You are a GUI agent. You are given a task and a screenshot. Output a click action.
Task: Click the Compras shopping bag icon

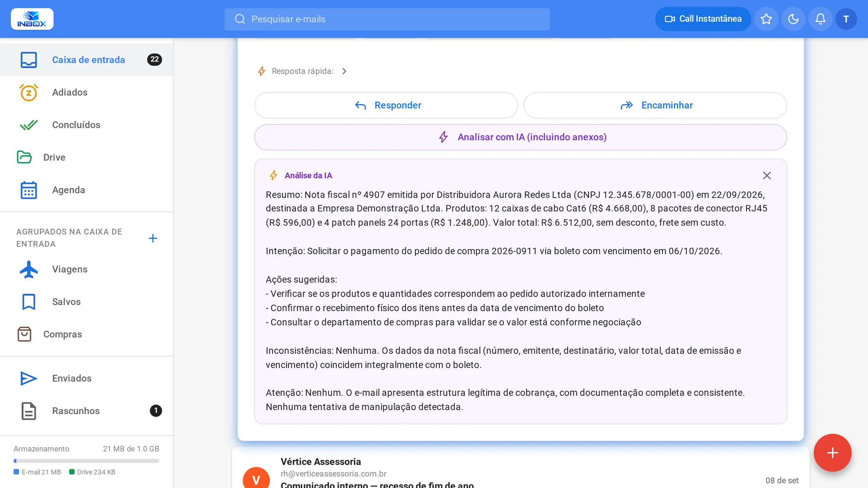coord(24,334)
